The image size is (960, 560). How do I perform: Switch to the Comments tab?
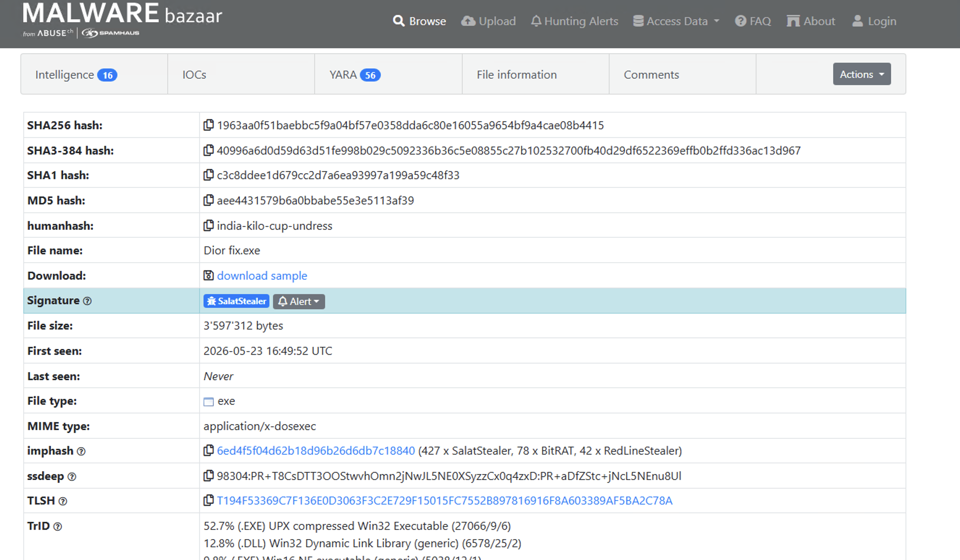coord(683,74)
